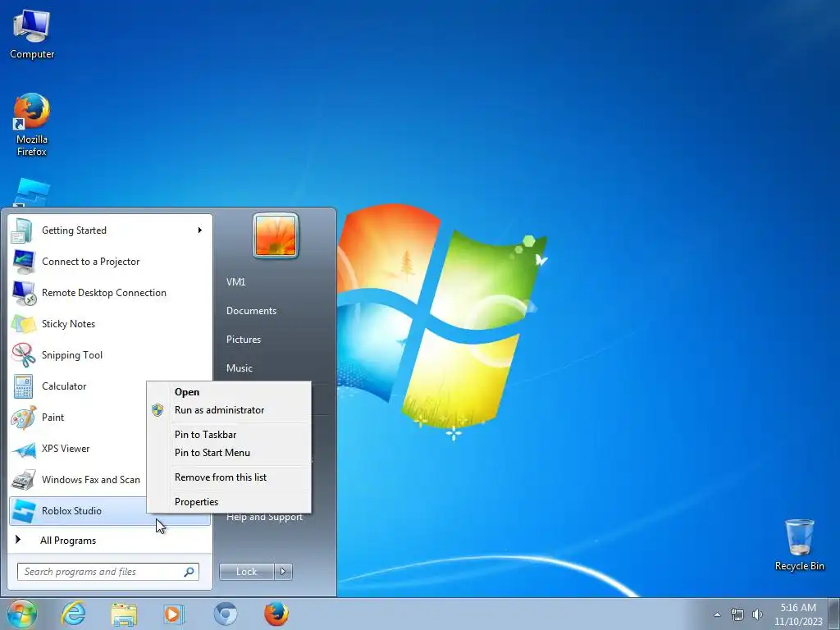
Task: Choose Run as administrator
Action: pos(219,410)
